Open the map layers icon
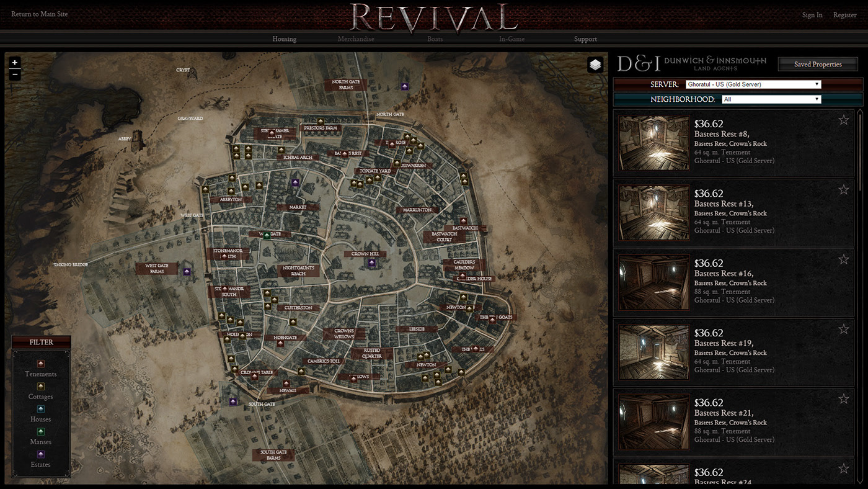This screenshot has width=868, height=489. pos(595,65)
